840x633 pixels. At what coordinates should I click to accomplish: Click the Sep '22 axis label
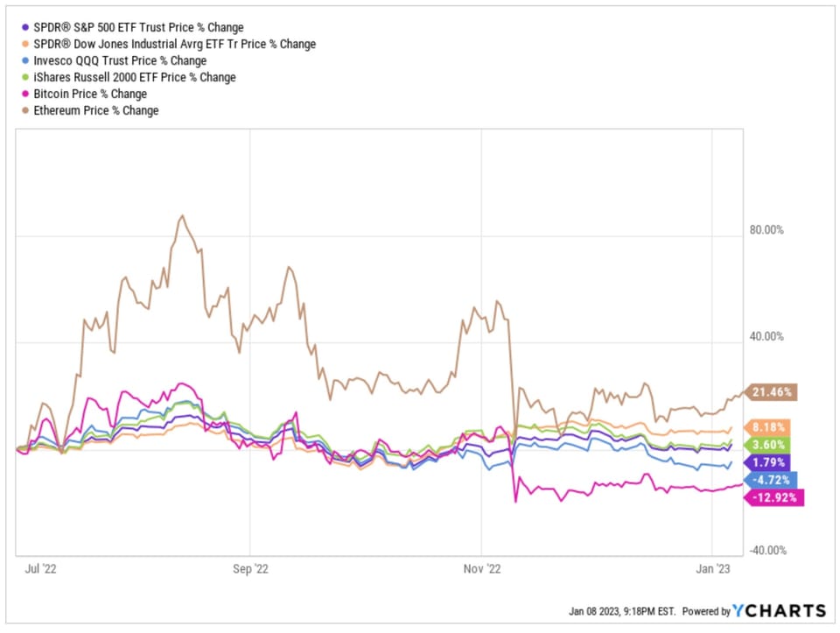(250, 570)
